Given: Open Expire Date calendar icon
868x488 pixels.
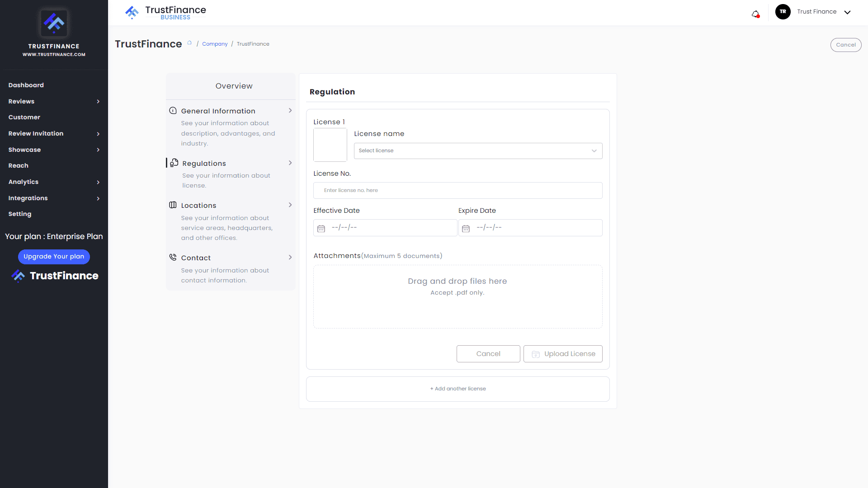Looking at the screenshot, I should pyautogui.click(x=466, y=229).
